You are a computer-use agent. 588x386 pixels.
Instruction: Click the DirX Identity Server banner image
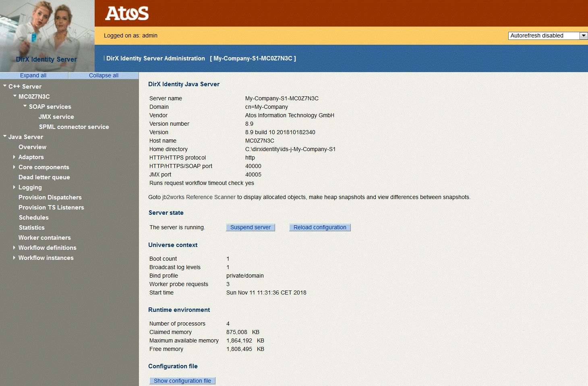[x=47, y=36]
